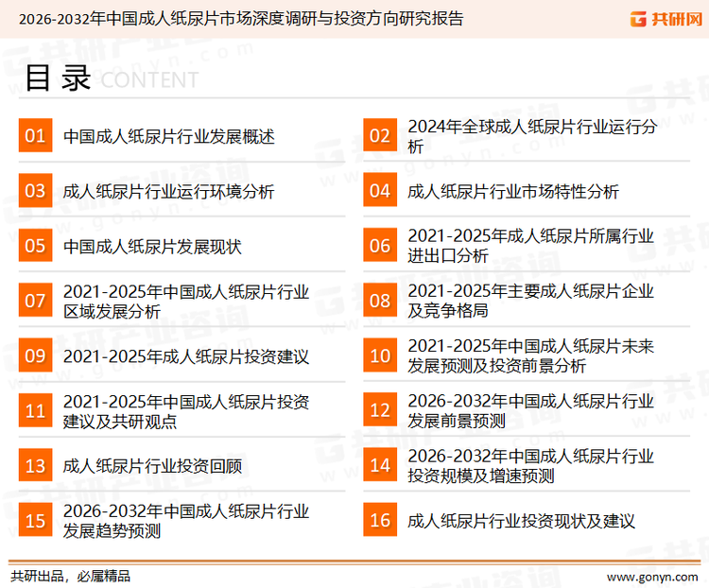
Task: Click the orange 14 number box
Action: coord(380,465)
